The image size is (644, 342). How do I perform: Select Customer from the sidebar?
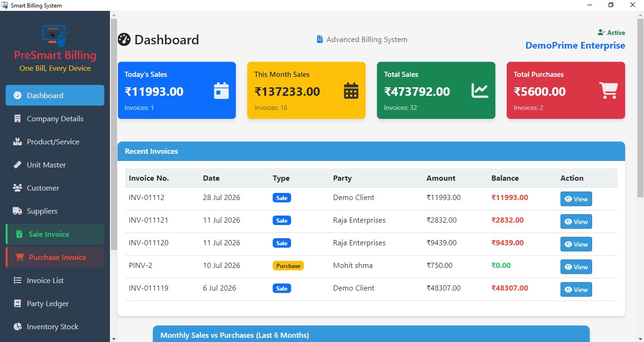click(x=55, y=188)
